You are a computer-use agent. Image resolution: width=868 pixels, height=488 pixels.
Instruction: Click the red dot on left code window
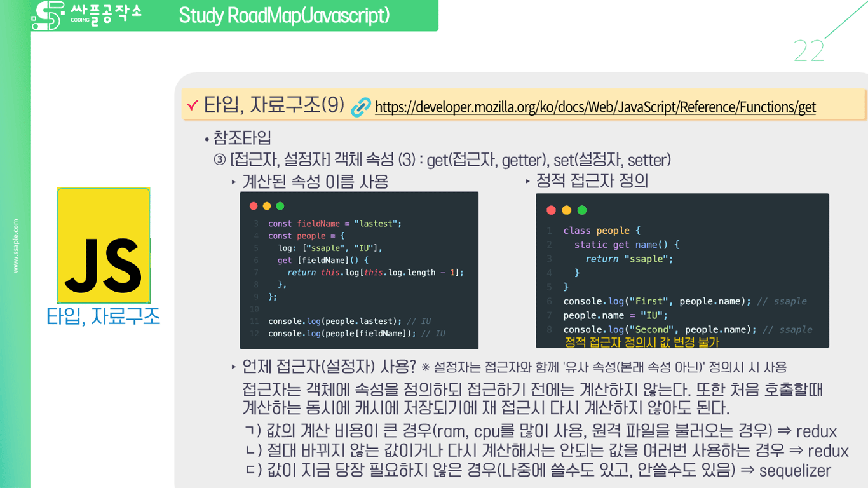(252, 205)
